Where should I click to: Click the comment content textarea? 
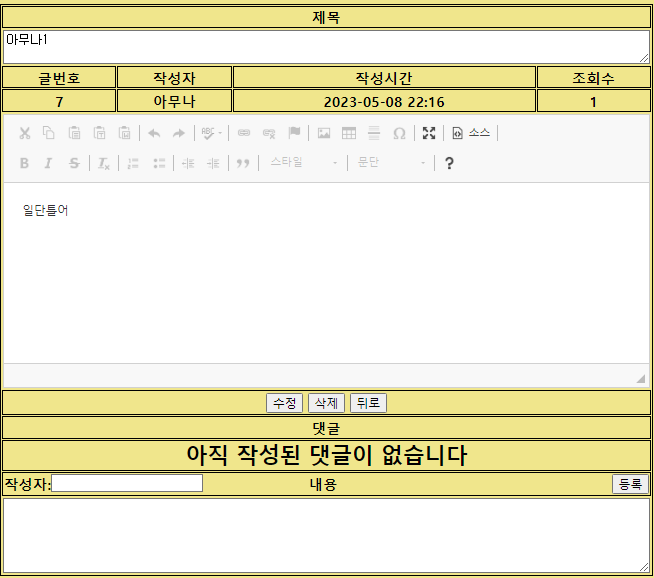(327, 535)
